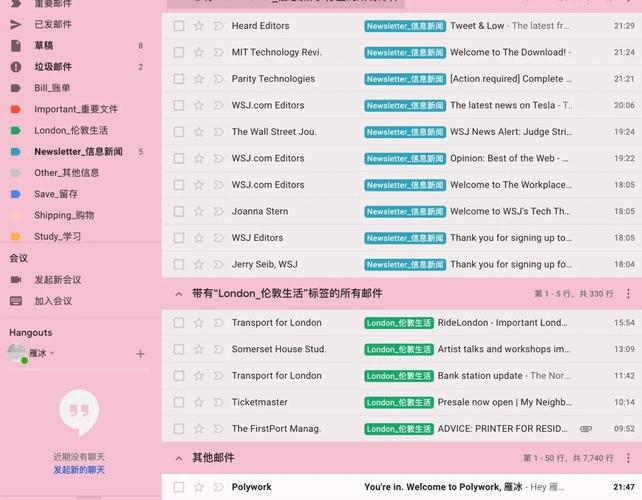Mark Jerry Seib email as important
Viewport: 642px width, 500px height.
218,265
